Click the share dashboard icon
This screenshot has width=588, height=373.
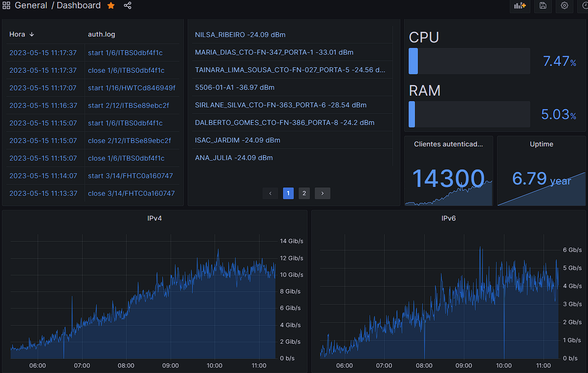128,5
